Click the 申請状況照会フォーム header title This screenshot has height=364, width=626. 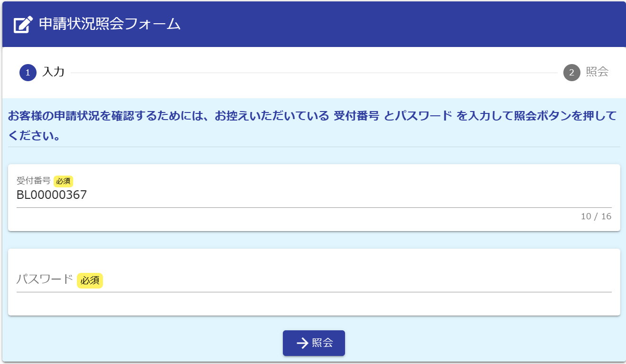click(x=110, y=24)
